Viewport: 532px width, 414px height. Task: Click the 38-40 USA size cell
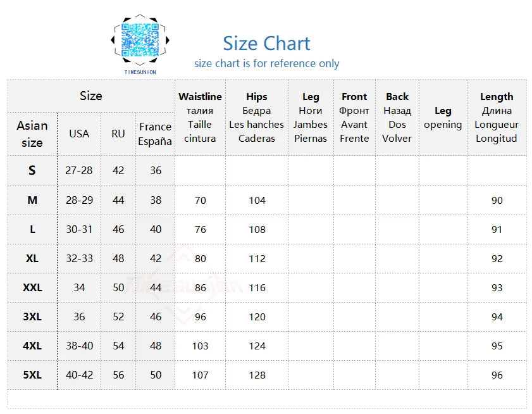click(x=79, y=346)
